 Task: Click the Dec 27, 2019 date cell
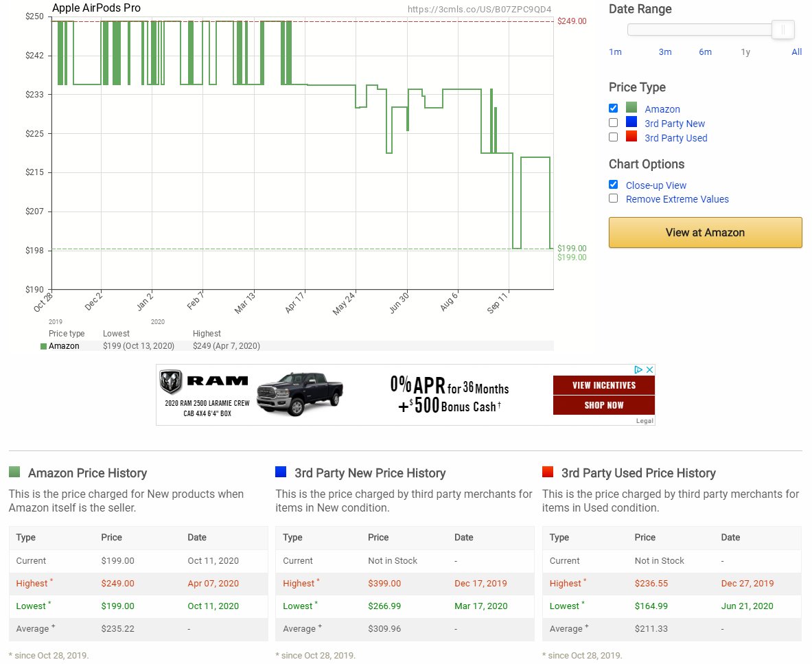click(x=747, y=584)
